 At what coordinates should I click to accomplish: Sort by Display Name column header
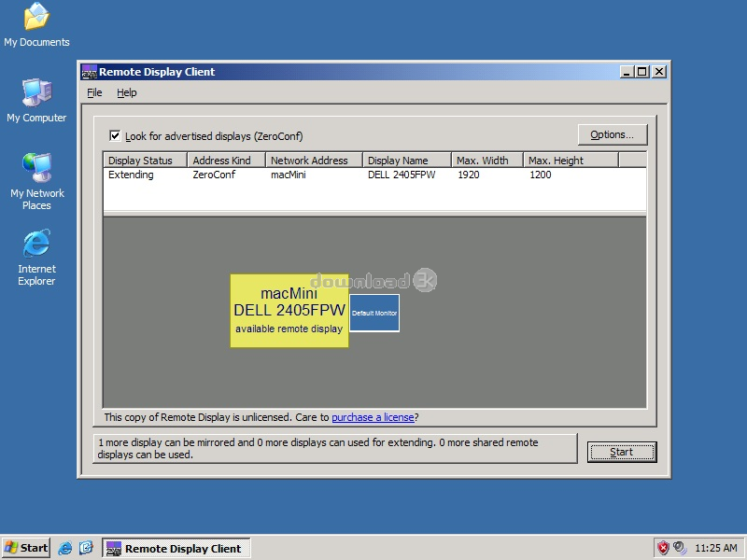point(407,160)
